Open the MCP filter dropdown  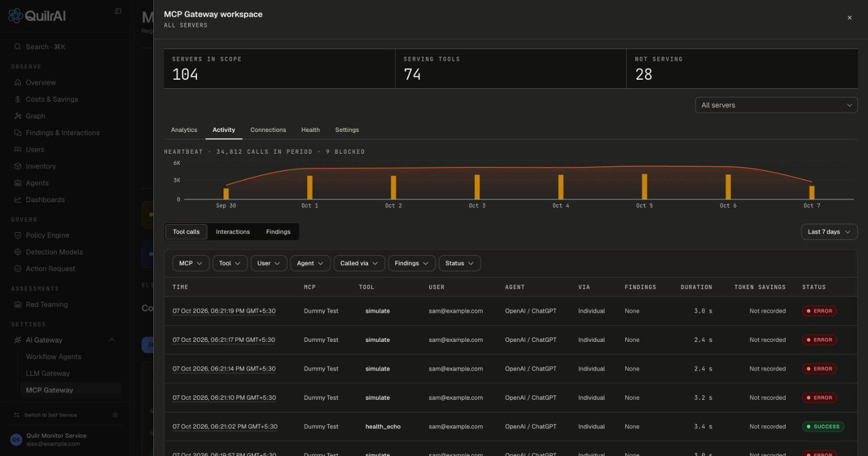191,263
